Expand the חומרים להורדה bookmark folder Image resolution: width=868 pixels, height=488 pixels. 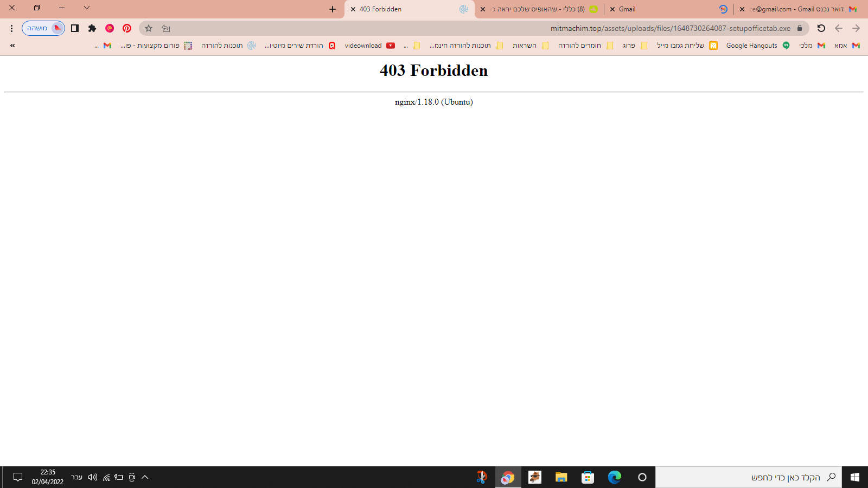coord(585,46)
